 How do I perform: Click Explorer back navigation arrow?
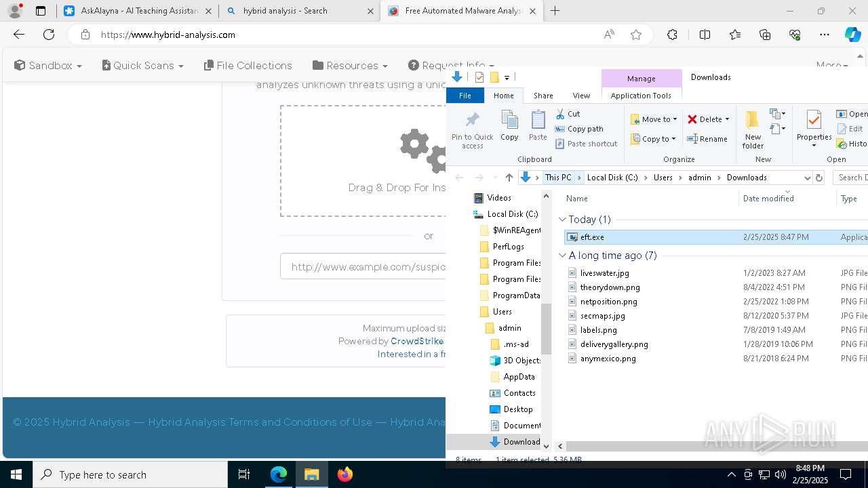[x=460, y=178]
